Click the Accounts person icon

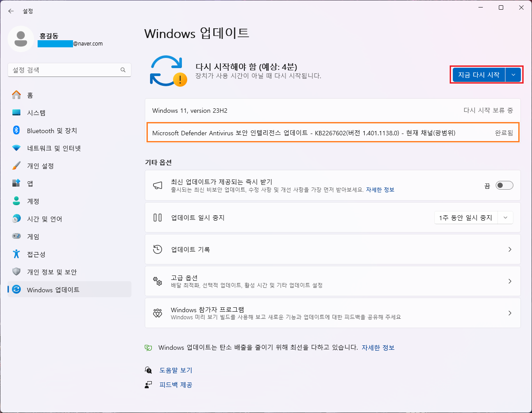[x=16, y=201]
